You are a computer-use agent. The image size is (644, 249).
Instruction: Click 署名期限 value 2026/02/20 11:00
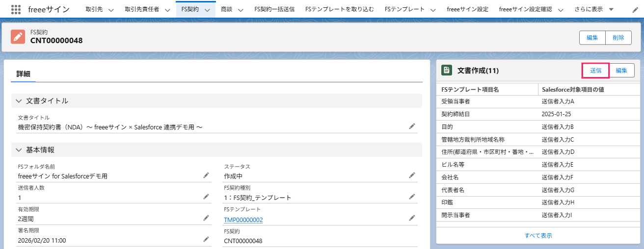point(42,241)
